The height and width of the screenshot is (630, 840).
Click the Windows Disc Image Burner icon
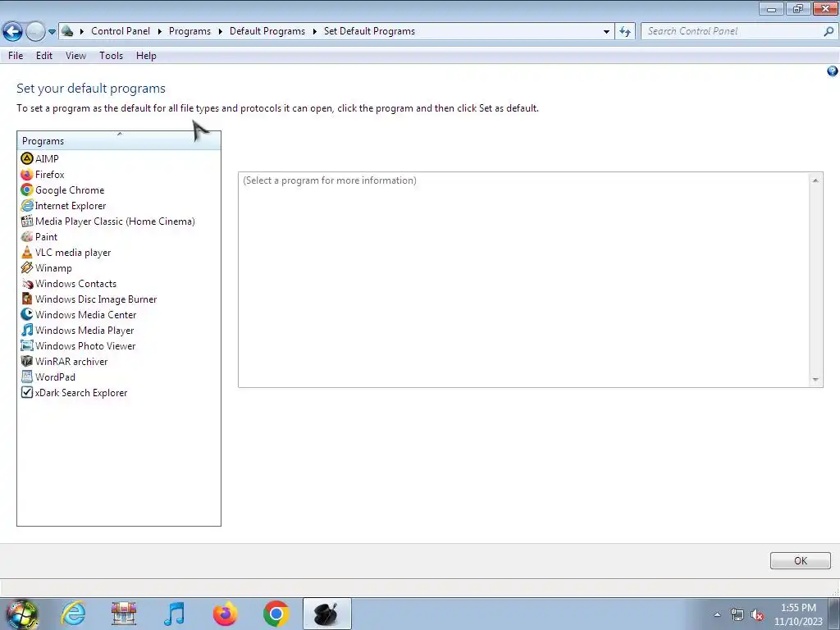click(27, 299)
